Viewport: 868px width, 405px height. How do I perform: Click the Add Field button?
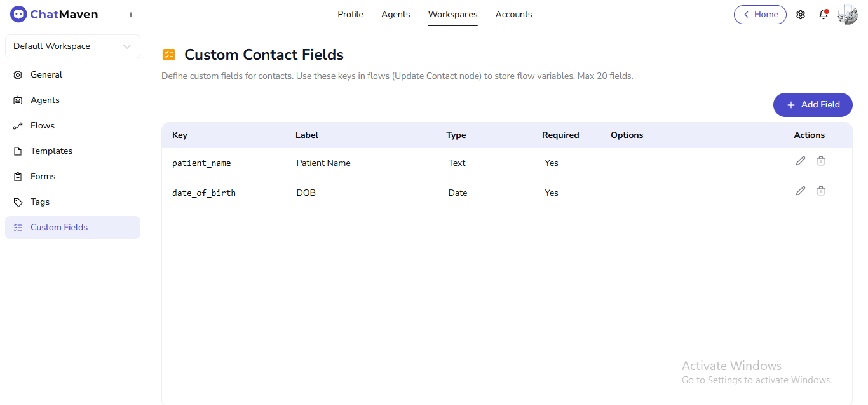pos(813,104)
